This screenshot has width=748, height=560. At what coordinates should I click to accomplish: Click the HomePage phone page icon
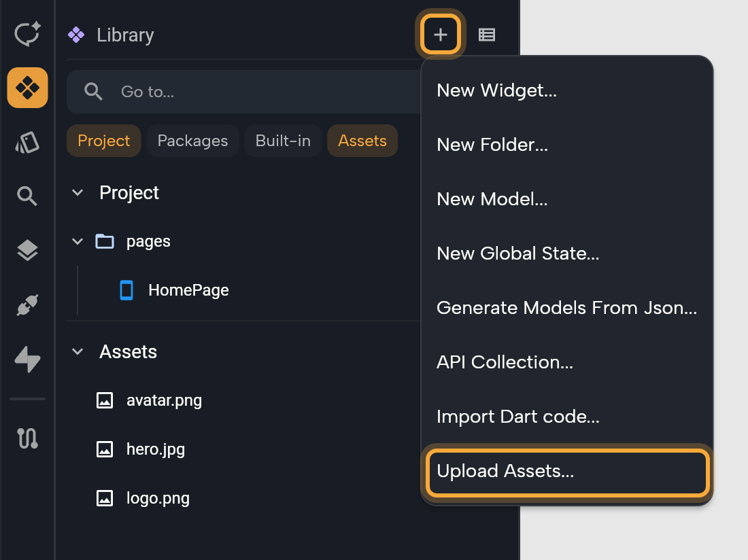point(126,290)
